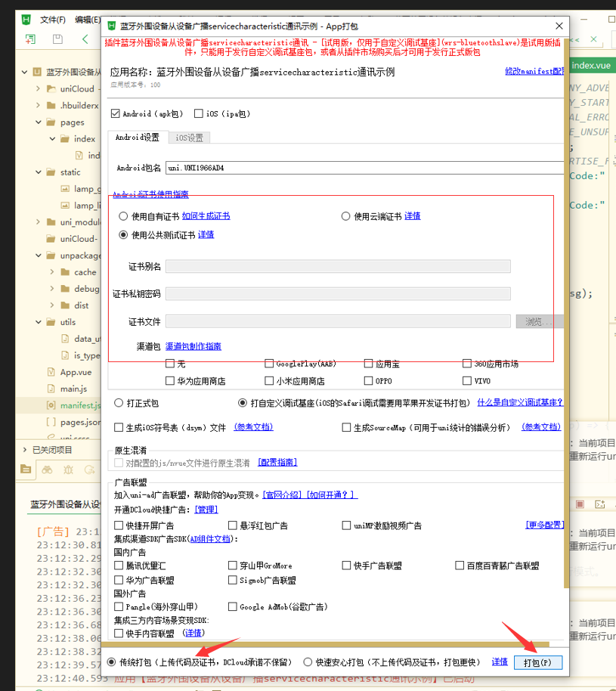This screenshot has height=691, width=616.
Task: Click the back navigation arrow in the toolbar
Action: tap(84, 40)
